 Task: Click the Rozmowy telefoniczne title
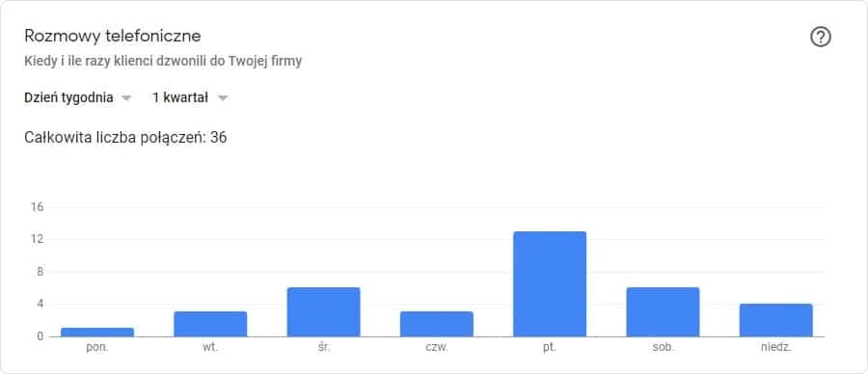(113, 36)
